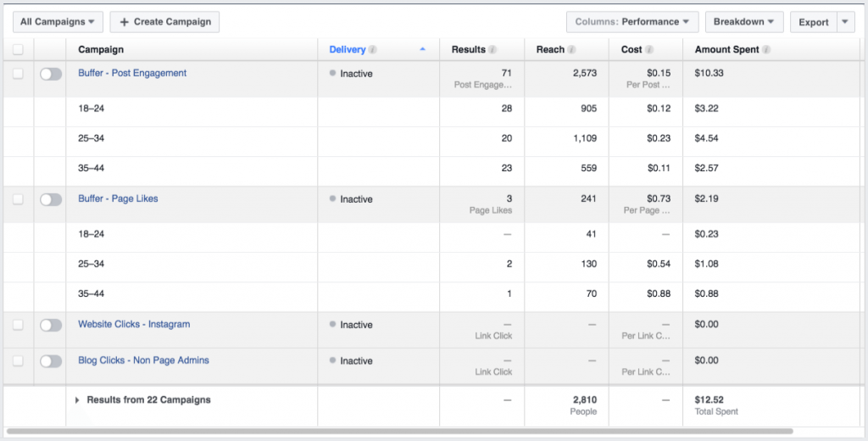Open the Buffer - Post Engagement campaign link
The height and width of the screenshot is (441, 868).
click(132, 73)
